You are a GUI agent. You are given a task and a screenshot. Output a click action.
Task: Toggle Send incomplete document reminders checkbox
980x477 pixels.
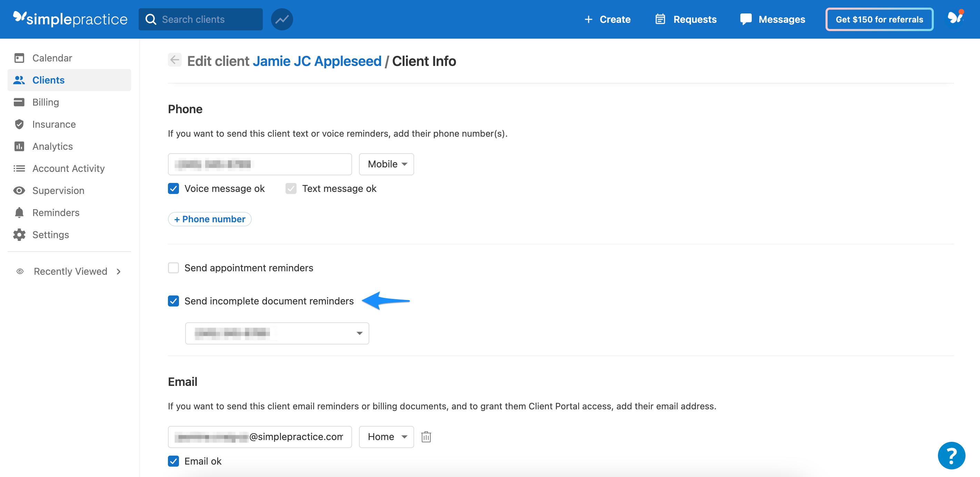[173, 301]
